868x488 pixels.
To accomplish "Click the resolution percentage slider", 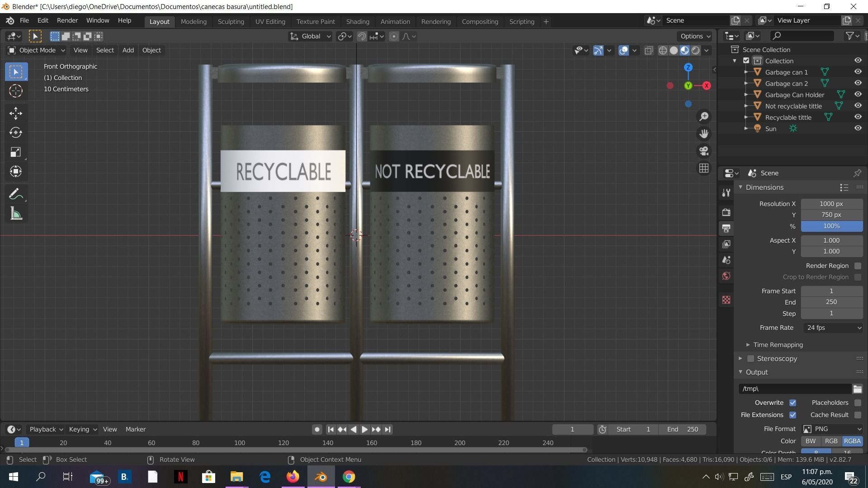I will pos(831,226).
